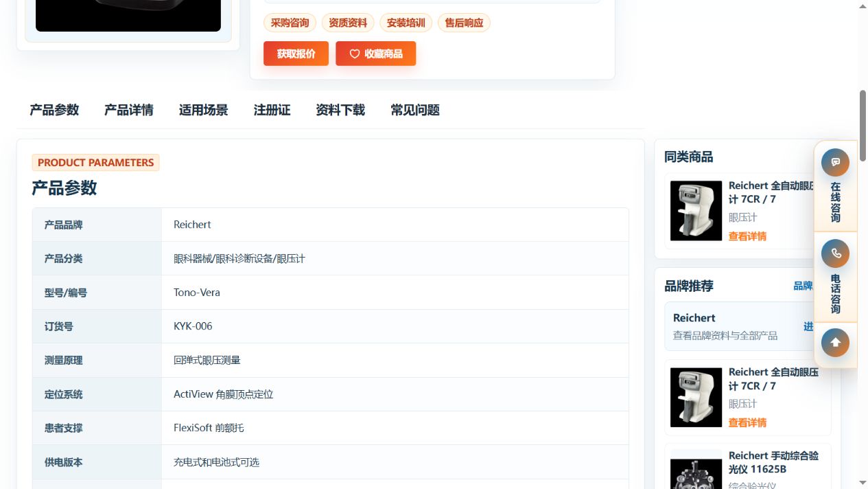Open the manual phoropter 11625B thumbnail
Viewport: 868px width, 489px height.
pos(696,469)
